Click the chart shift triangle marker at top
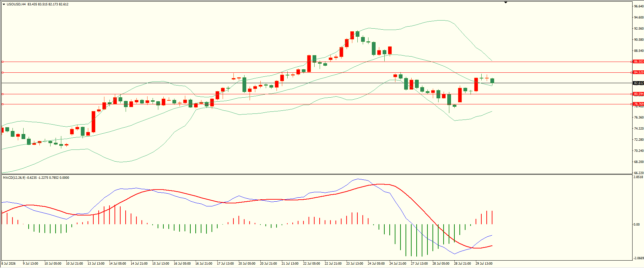Image resolution: width=644 pixels, height=268 pixels. [x=506, y=2]
